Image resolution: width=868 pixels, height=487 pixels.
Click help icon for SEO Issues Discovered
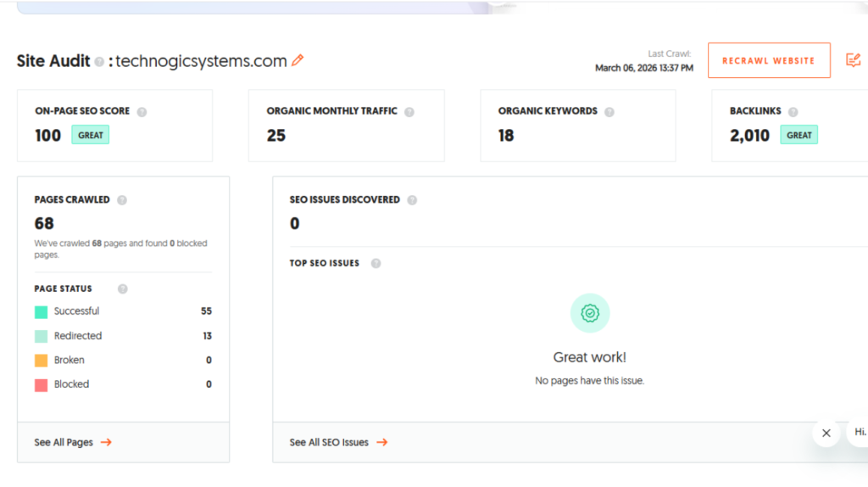pyautogui.click(x=412, y=200)
